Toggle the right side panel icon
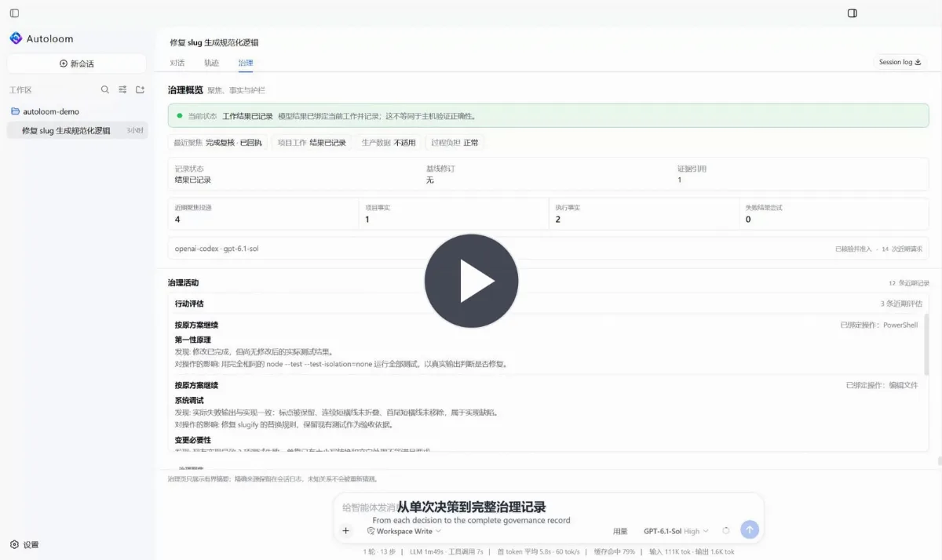Screen dimensions: 942x560 [x=853, y=13]
